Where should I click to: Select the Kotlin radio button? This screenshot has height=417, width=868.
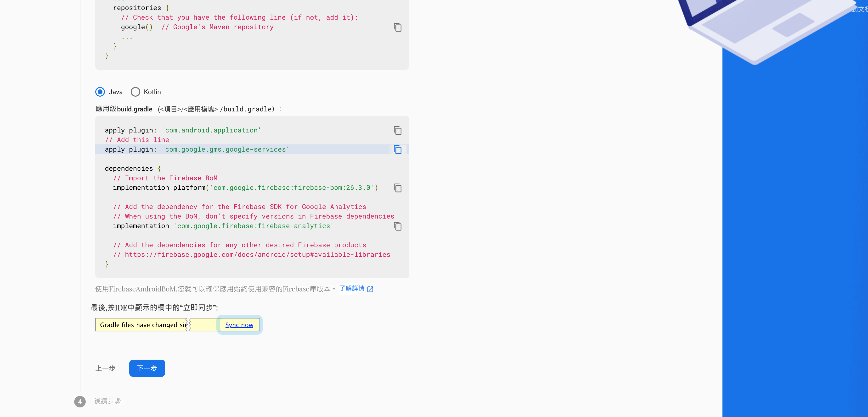(x=135, y=92)
